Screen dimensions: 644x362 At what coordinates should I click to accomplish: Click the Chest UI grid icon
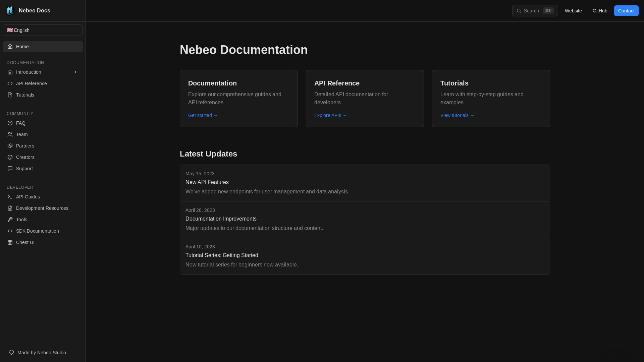point(10,242)
